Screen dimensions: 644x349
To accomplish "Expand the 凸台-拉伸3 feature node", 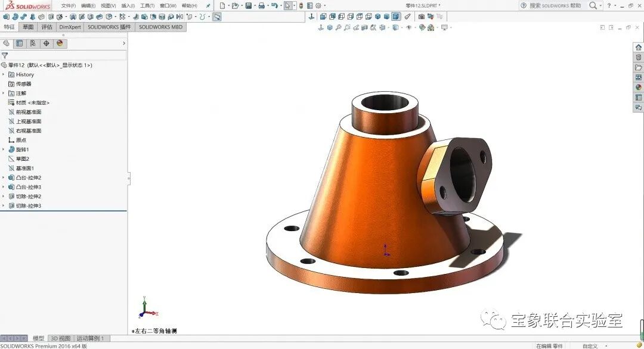I will pos(4,186).
